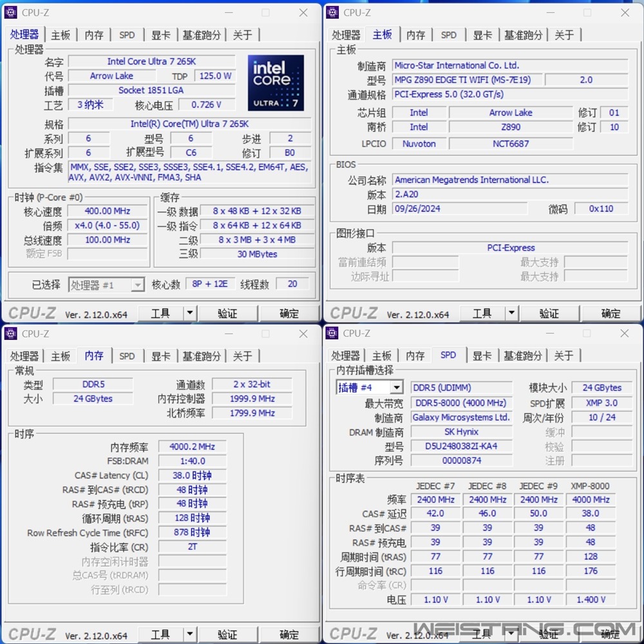Click the southbridge value Z890
Image resolution: width=644 pixels, height=644 pixels.
tap(511, 128)
